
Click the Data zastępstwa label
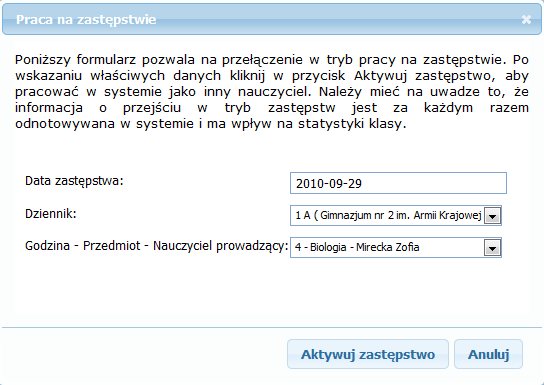click(74, 181)
